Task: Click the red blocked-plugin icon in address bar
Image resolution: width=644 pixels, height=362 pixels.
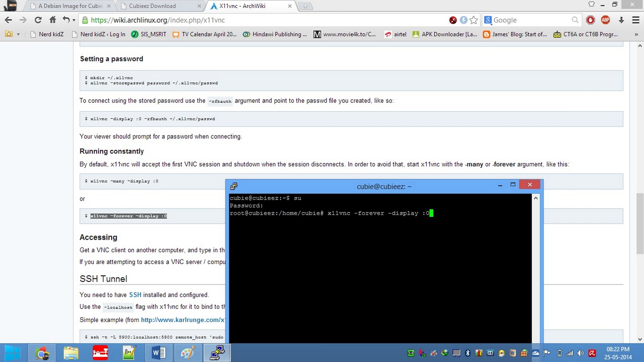Action: pyautogui.click(x=453, y=20)
